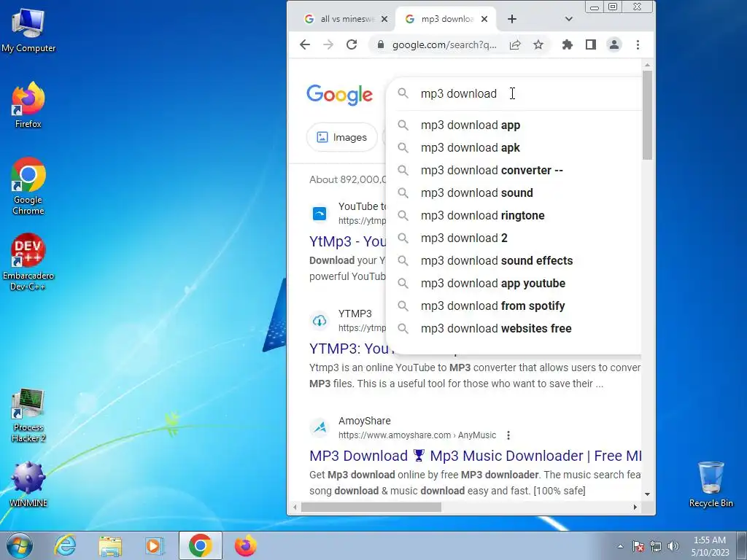Click the network icon in system tray
This screenshot has width=747, height=560.
656,546
